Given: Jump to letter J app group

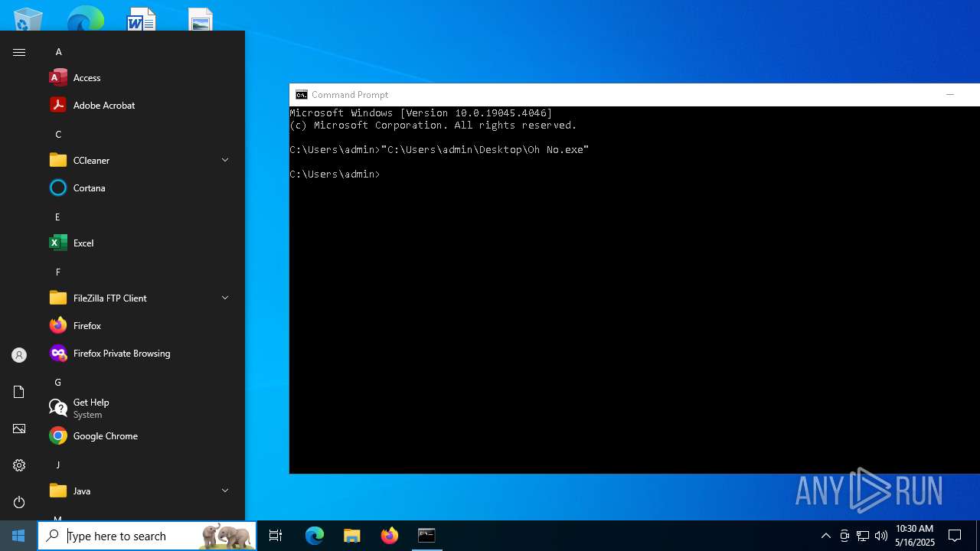Looking at the screenshot, I should (x=57, y=465).
